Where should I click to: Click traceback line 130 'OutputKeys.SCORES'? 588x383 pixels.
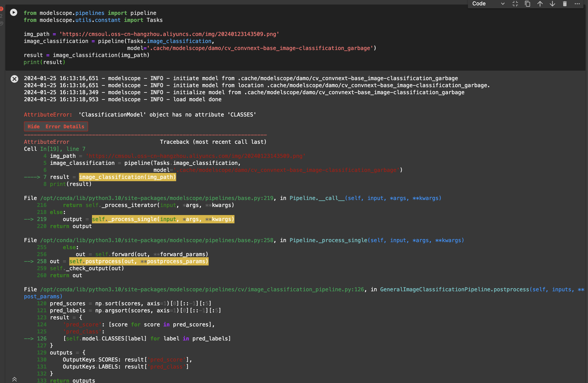pos(127,360)
